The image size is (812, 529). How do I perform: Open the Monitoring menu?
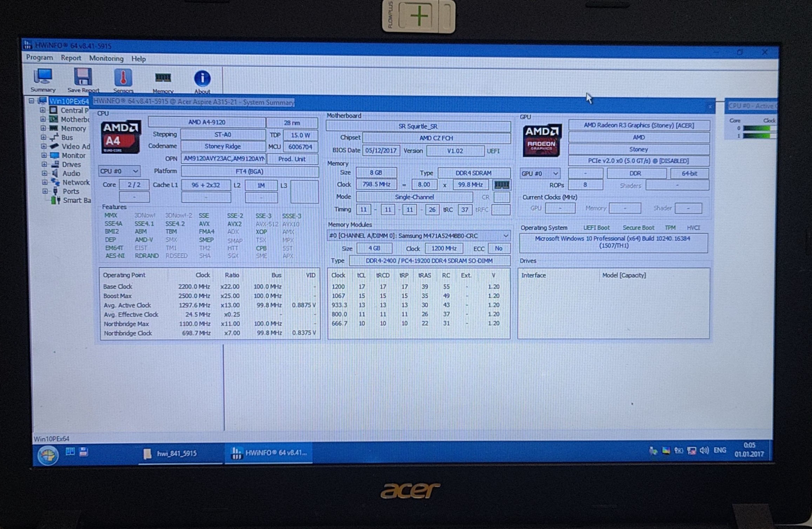106,59
